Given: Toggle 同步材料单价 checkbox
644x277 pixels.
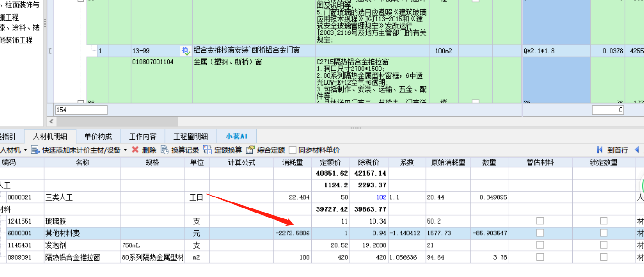Looking at the screenshot, I should click(292, 150).
